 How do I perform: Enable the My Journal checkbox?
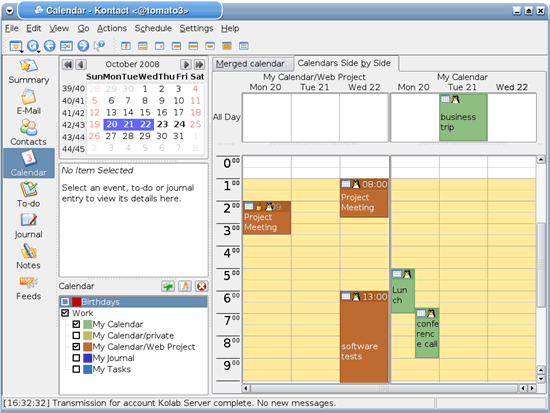click(76, 358)
